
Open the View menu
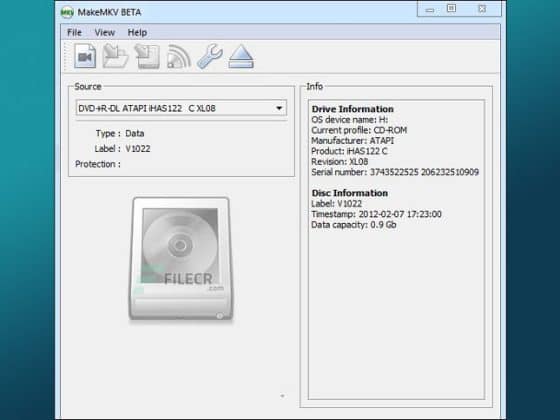pyautogui.click(x=105, y=32)
